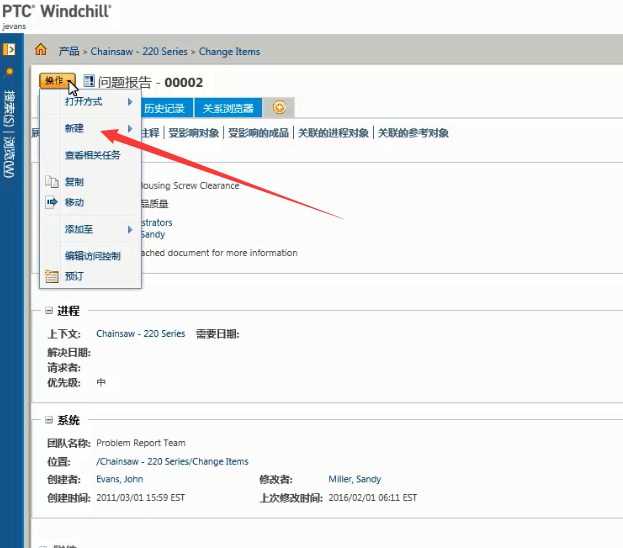Choose 移动 move icon in the menu
The height and width of the screenshot is (548, 623).
[x=52, y=202]
